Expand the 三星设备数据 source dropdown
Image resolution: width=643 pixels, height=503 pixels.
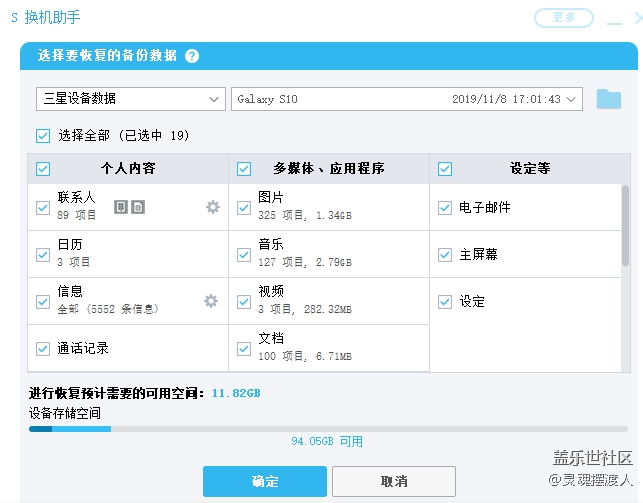129,99
